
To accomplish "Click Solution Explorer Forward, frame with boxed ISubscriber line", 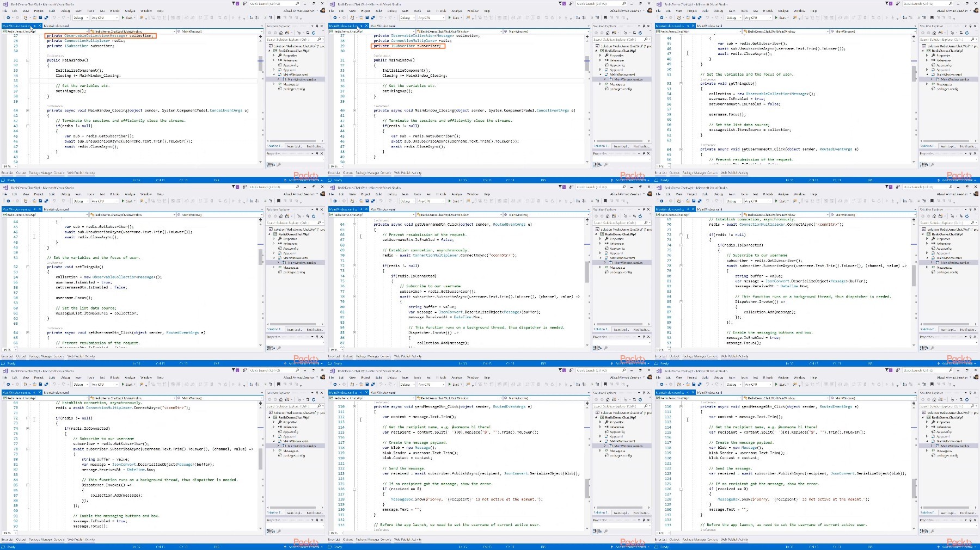I will 602,33.
